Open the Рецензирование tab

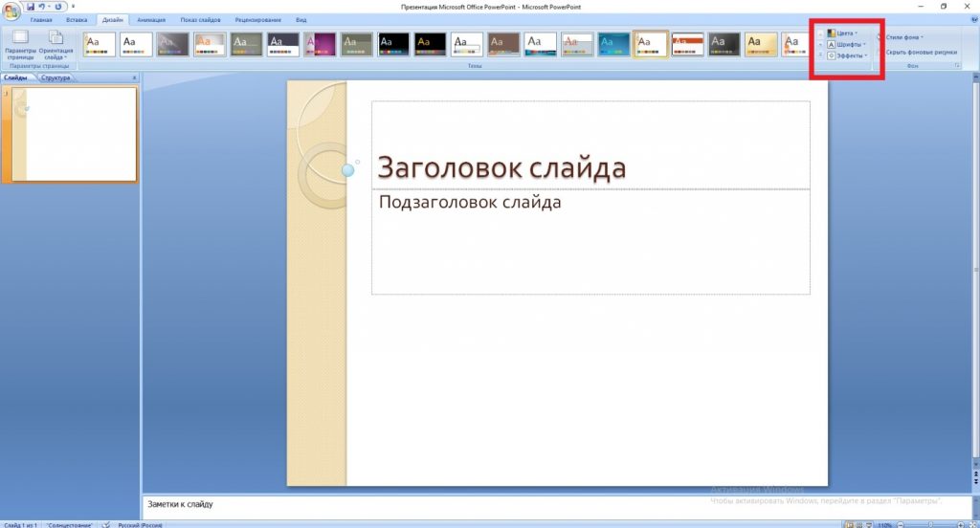click(258, 20)
